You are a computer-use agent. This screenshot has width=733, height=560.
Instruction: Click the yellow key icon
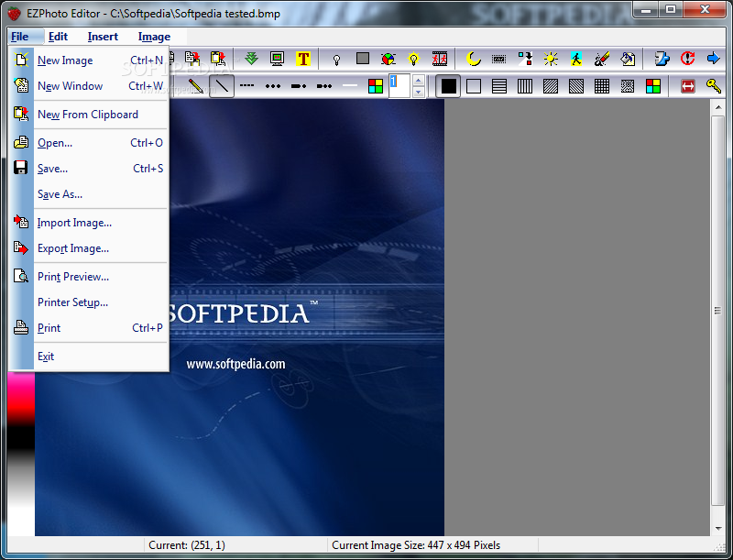click(714, 86)
